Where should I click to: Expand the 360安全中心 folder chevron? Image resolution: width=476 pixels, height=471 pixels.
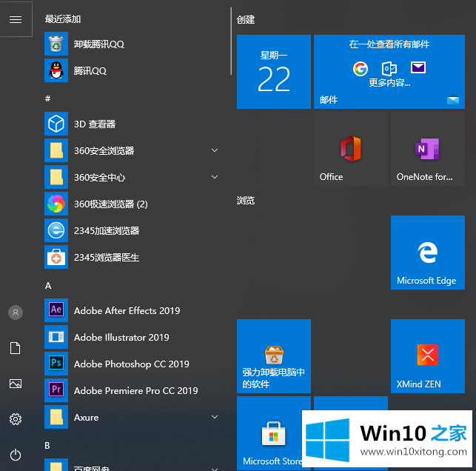215,177
